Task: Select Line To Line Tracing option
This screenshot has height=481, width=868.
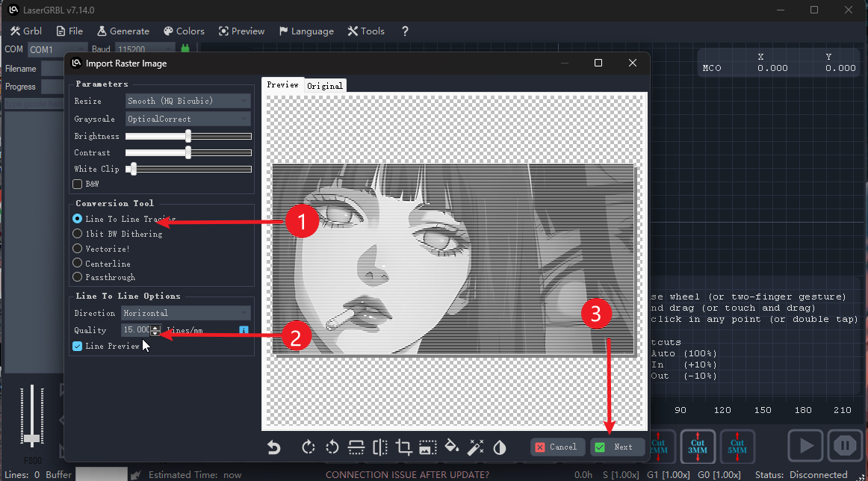Action: pos(78,219)
